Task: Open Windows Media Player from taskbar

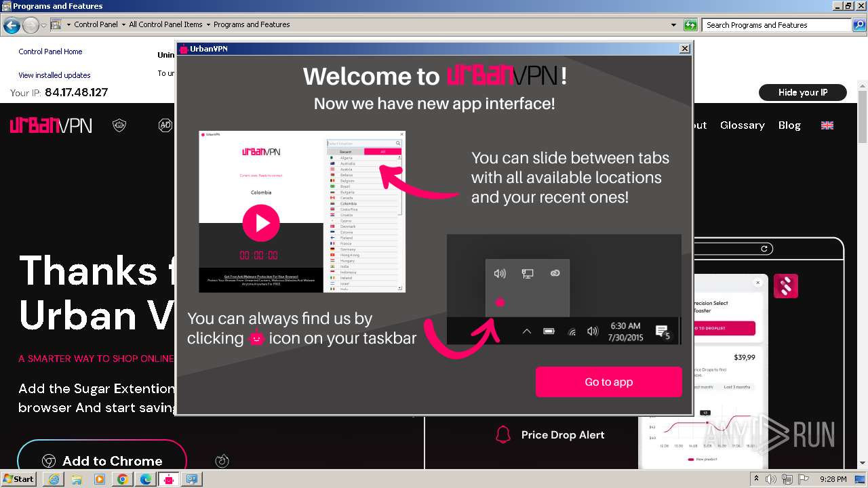Action: click(100, 479)
